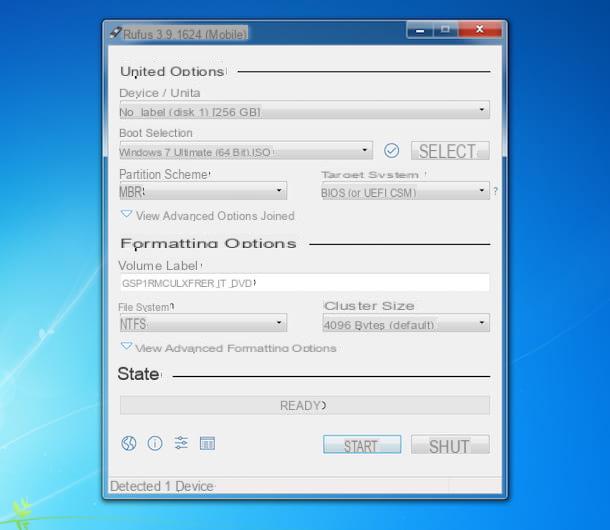
Task: Click the START button
Action: point(362,444)
